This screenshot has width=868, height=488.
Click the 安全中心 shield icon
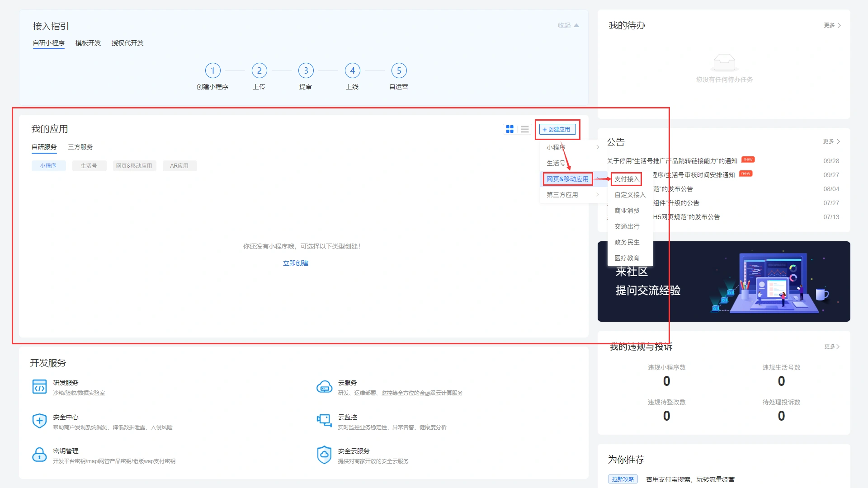pos(39,421)
